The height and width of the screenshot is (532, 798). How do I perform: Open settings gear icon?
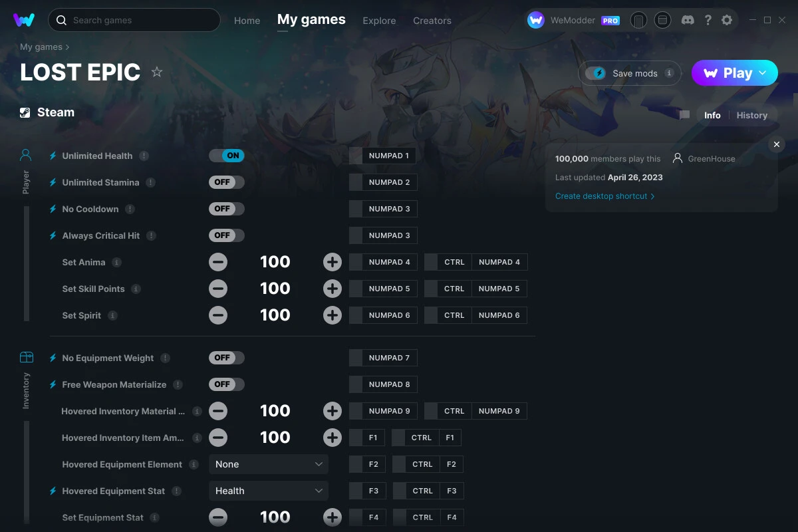(x=727, y=20)
